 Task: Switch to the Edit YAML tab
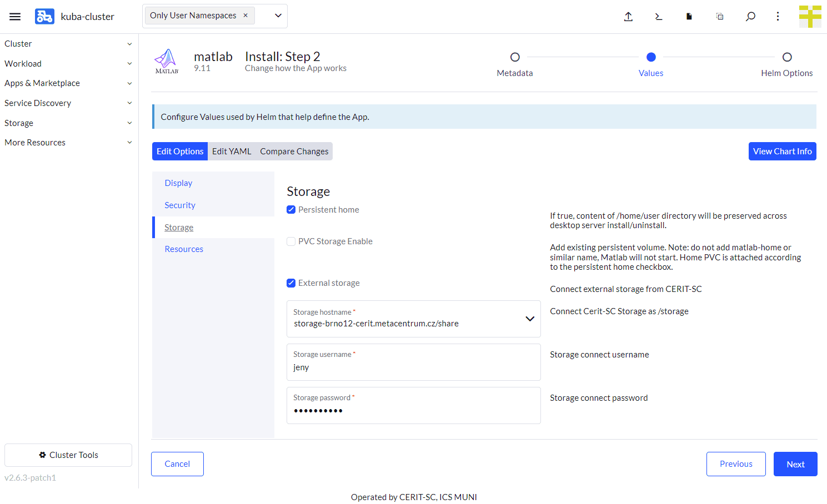pyautogui.click(x=232, y=151)
